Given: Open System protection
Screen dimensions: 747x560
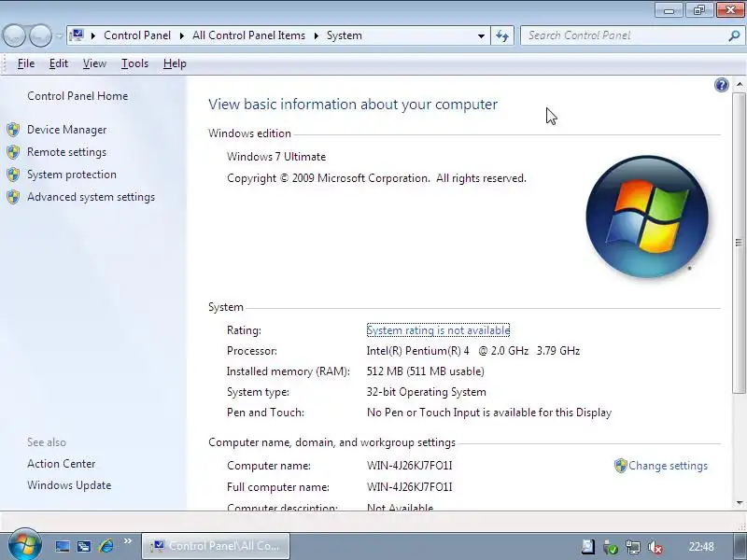Looking at the screenshot, I should pos(72,175).
